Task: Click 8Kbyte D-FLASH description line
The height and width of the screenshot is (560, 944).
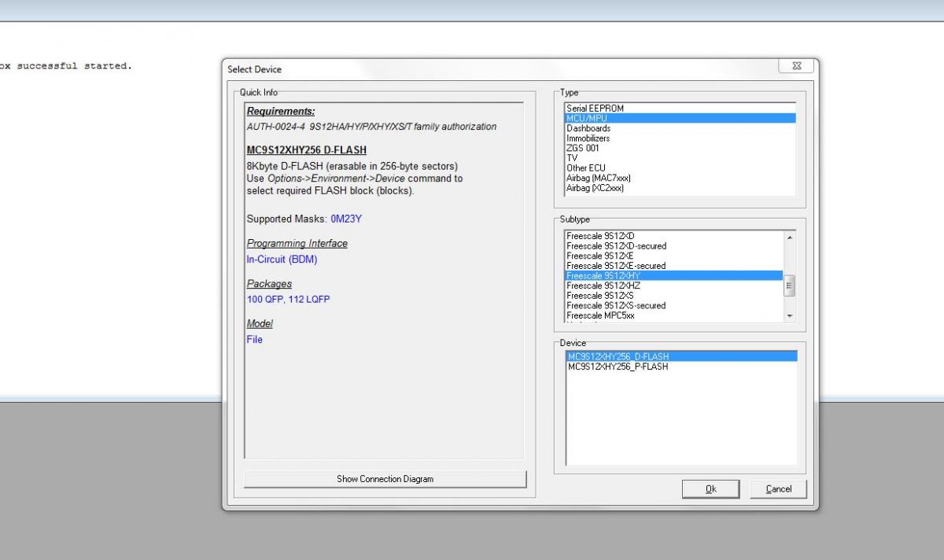Action: 352,167
